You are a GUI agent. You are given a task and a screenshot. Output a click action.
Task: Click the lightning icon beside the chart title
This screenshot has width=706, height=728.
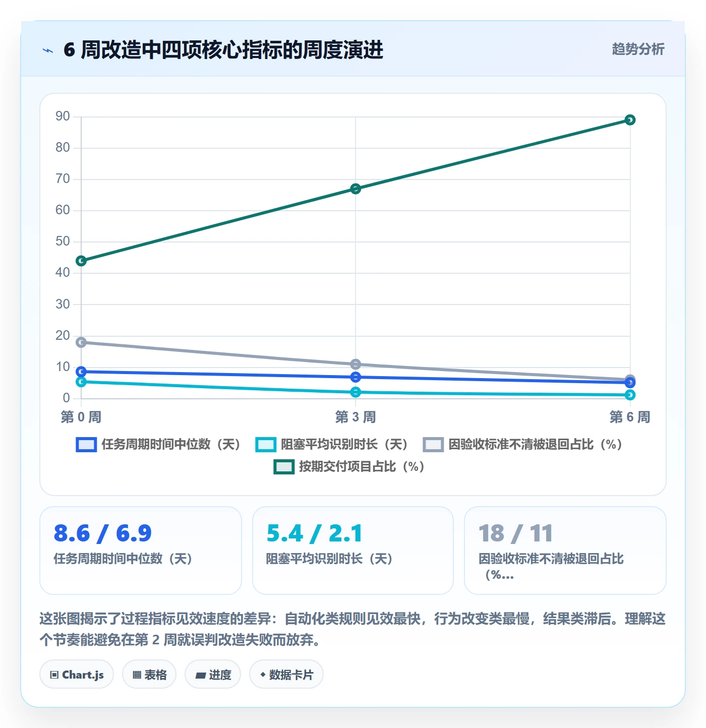48,50
